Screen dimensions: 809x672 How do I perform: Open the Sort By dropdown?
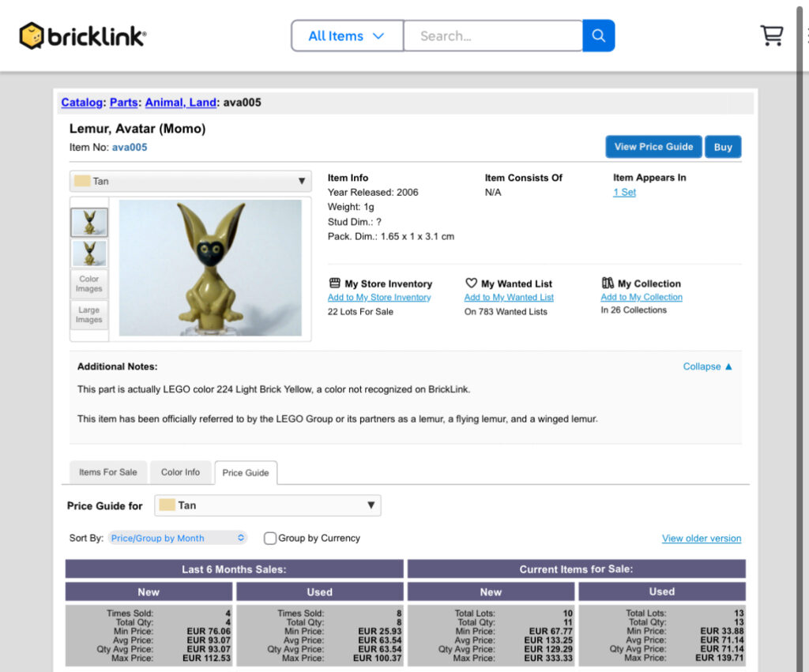178,539
